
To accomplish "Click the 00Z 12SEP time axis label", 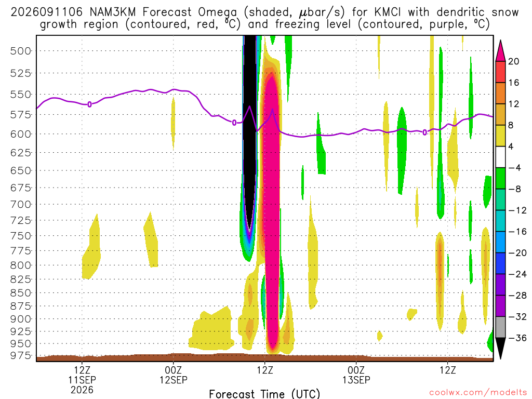I will click(174, 375).
